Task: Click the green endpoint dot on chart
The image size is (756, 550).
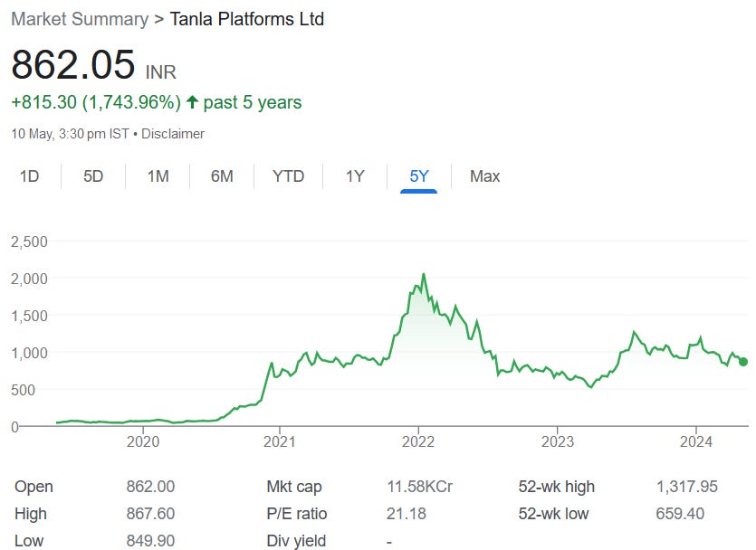Action: coord(743,362)
